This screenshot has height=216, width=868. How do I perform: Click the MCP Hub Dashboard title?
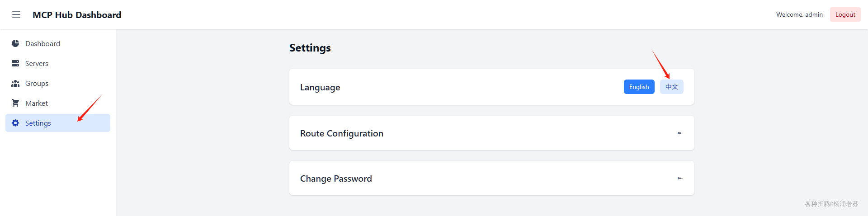click(77, 15)
